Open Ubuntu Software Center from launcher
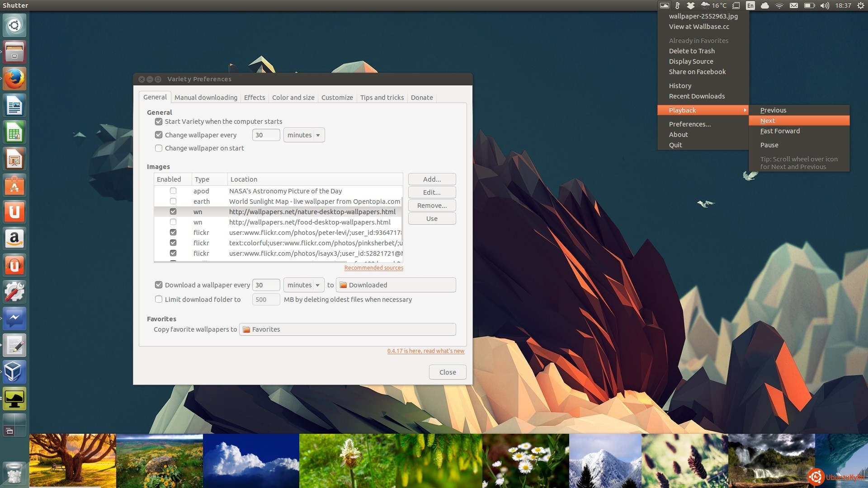The width and height of the screenshot is (868, 488). coord(14,186)
